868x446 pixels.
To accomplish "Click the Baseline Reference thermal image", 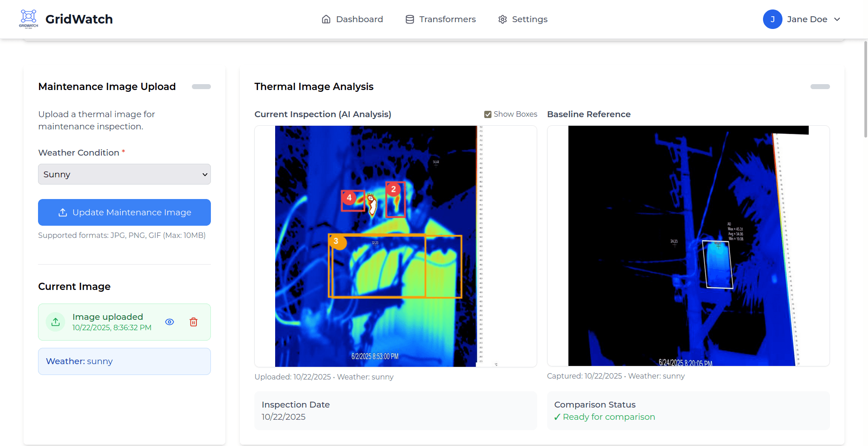I will [x=688, y=246].
